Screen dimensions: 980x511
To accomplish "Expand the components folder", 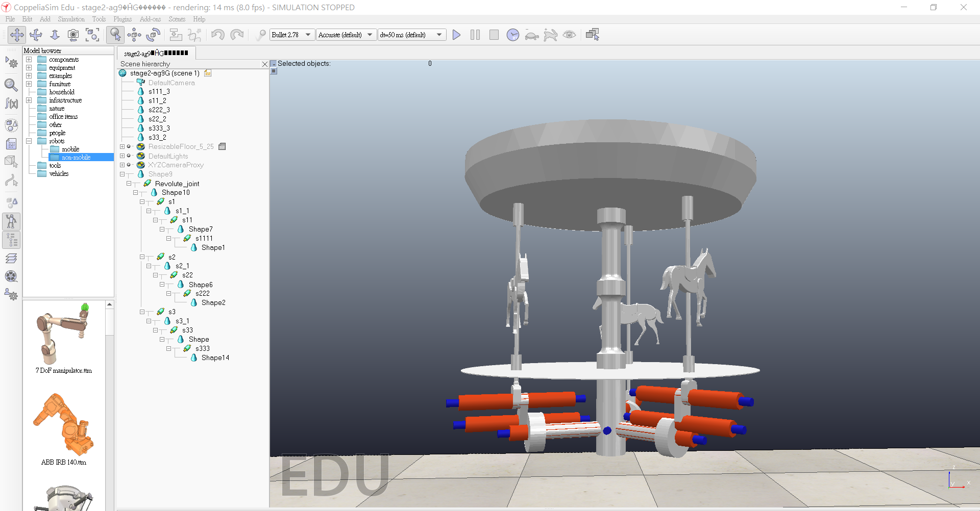I will pyautogui.click(x=29, y=59).
